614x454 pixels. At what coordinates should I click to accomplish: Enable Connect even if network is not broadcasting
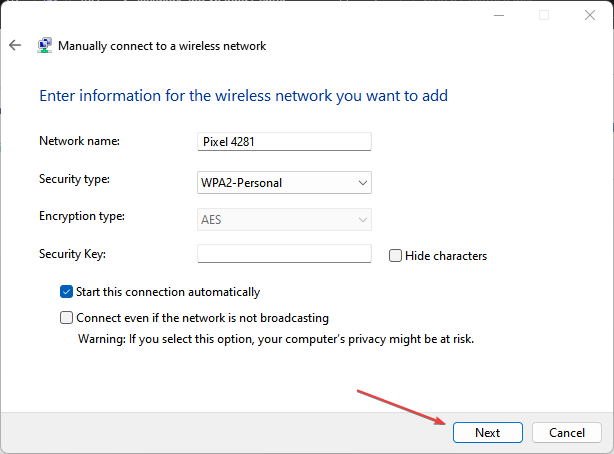pos(67,318)
